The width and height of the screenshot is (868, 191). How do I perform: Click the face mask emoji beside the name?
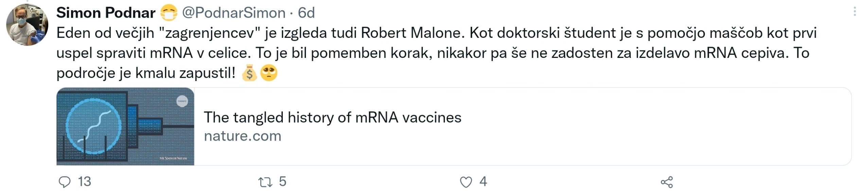[x=169, y=13]
